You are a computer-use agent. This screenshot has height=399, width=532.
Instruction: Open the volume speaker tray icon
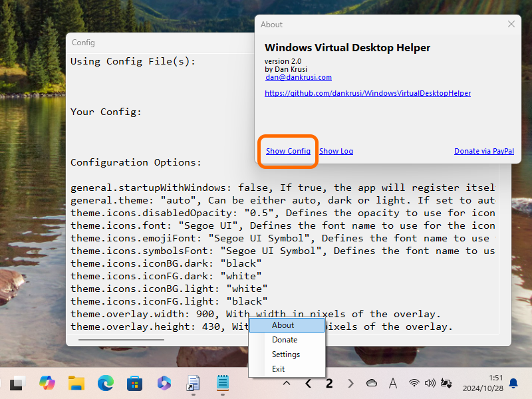(x=430, y=384)
